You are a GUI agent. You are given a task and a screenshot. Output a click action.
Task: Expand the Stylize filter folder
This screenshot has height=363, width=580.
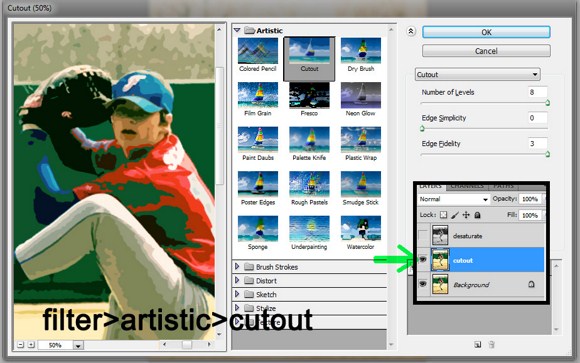point(237,308)
